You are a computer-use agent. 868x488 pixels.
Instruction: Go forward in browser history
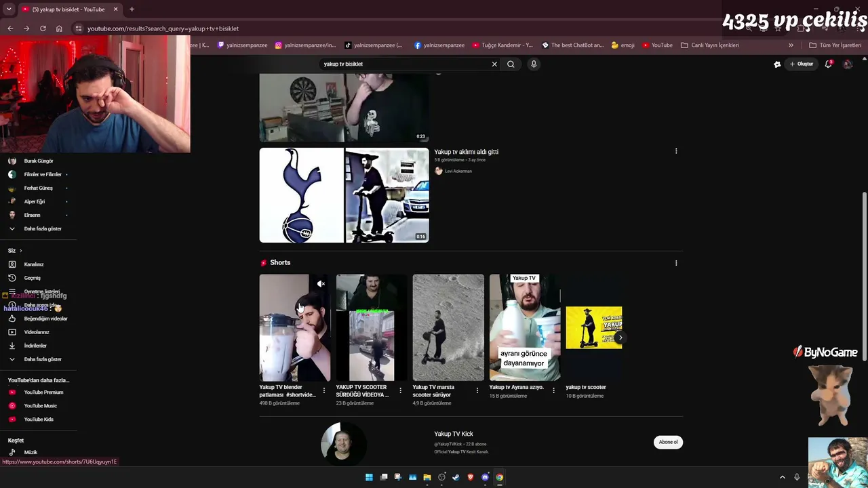[x=26, y=28]
